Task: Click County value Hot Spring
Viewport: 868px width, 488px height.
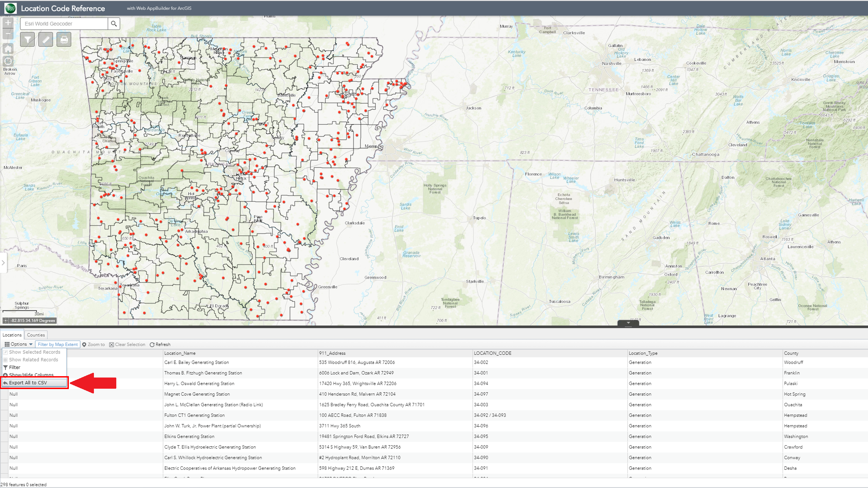Action: 794,394
